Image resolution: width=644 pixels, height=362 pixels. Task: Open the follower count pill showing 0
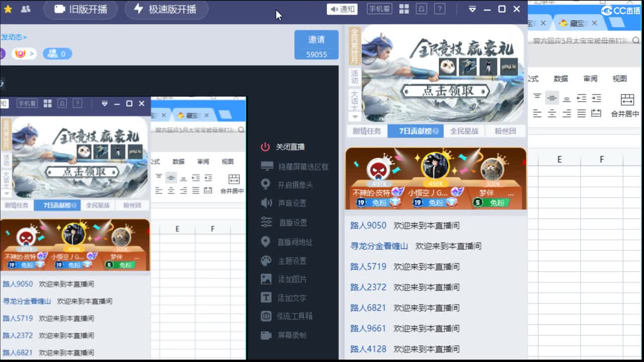[57, 53]
